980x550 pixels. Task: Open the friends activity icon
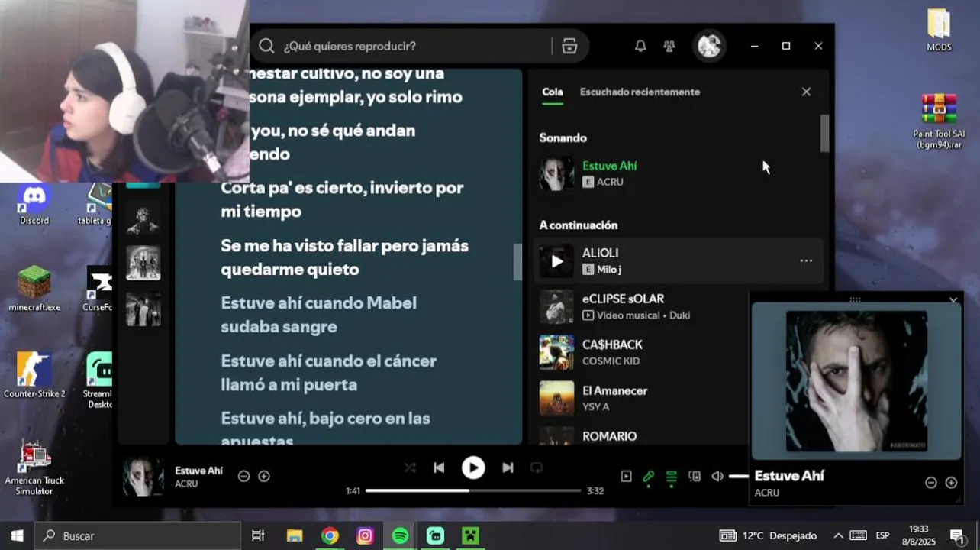[x=669, y=46]
